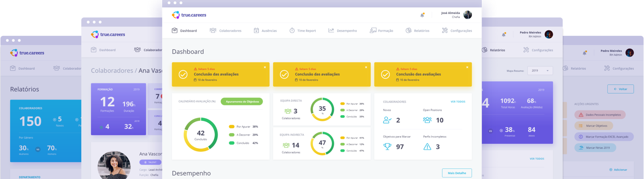Click the Perfis Incompletos warning icon
Screen dimensions: 644x179
click(428, 146)
